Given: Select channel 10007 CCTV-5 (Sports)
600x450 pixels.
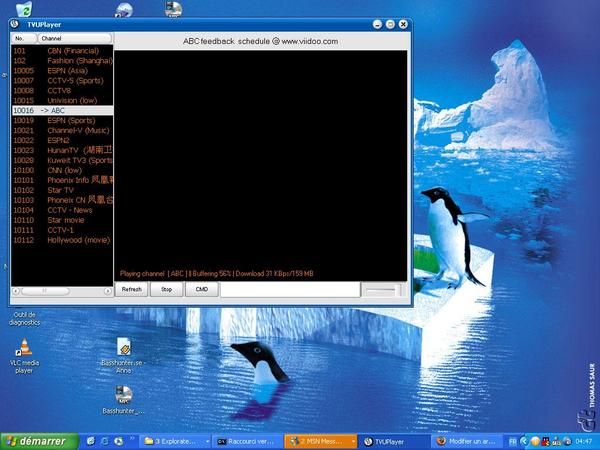Looking at the screenshot, I should tap(62, 81).
